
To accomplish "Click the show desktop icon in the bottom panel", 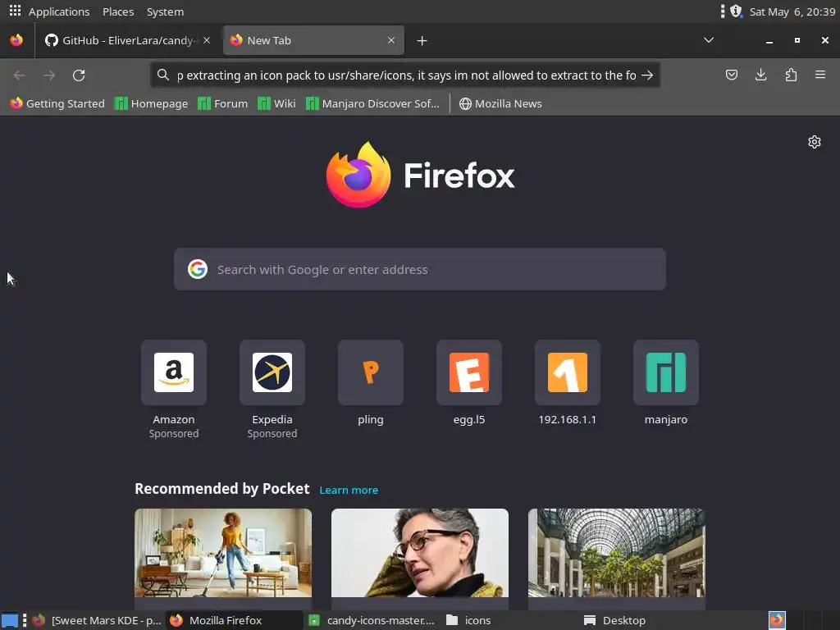I will 10,620.
